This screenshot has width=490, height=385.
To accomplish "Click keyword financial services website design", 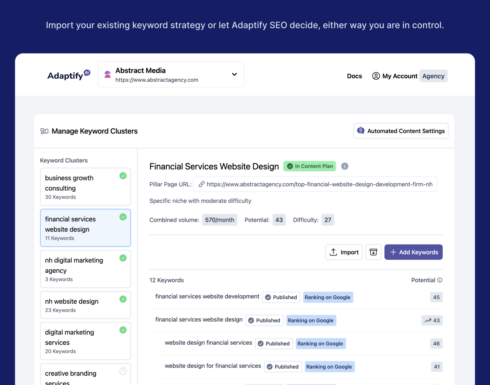I will [x=199, y=320].
